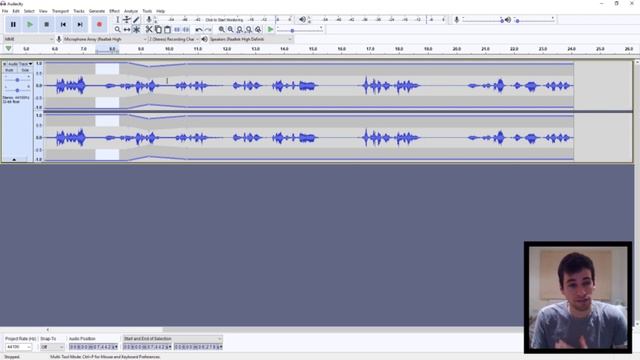The width and height of the screenshot is (640, 360).
Task: Click the Fit Selection to Width icon
Action: coord(240,29)
